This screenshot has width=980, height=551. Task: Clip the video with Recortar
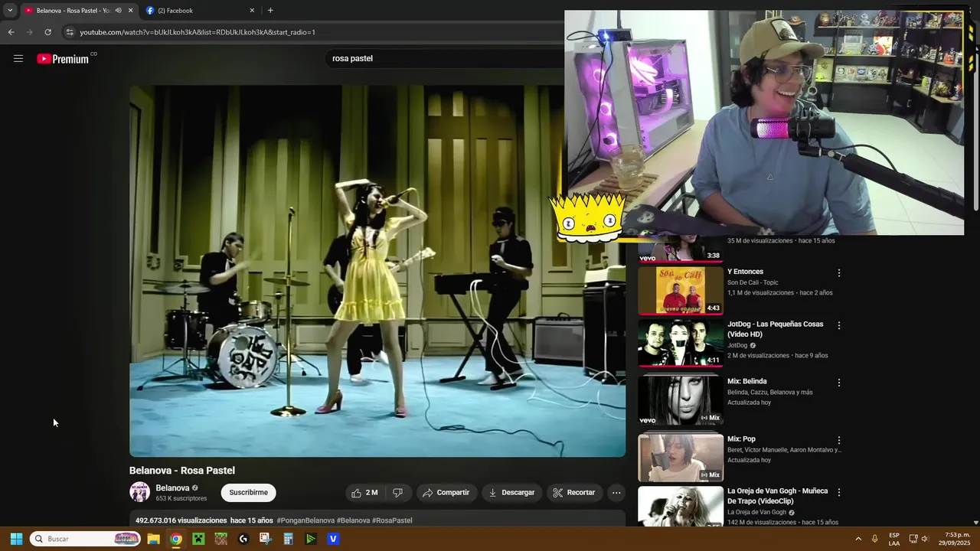[x=574, y=492]
